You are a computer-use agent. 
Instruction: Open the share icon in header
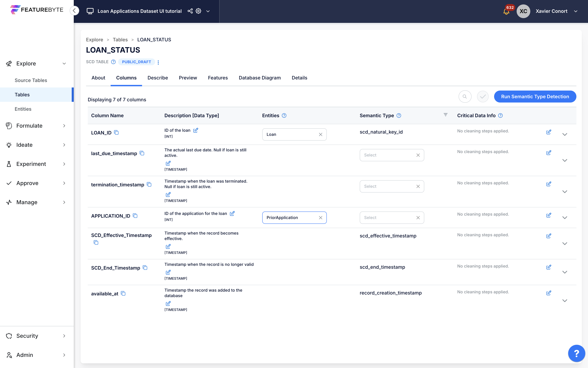(190, 11)
